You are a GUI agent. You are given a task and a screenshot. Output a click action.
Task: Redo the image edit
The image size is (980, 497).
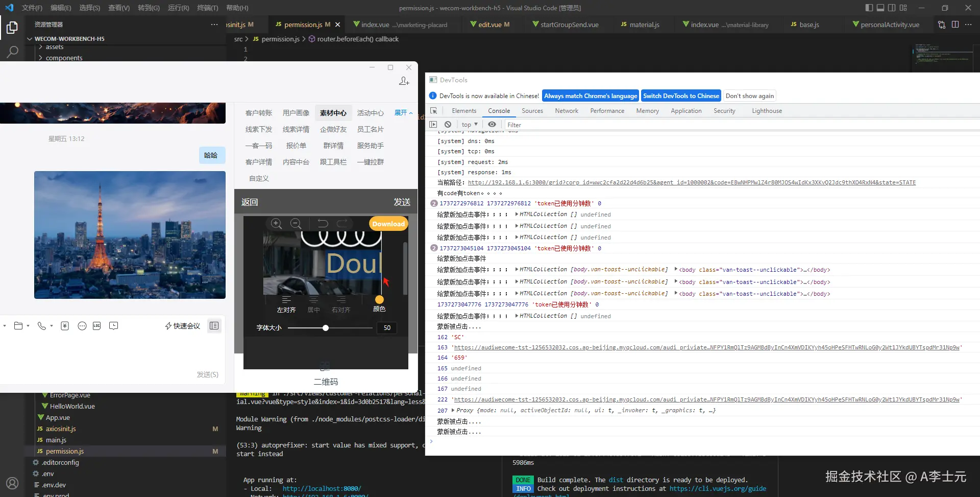pyautogui.click(x=342, y=224)
